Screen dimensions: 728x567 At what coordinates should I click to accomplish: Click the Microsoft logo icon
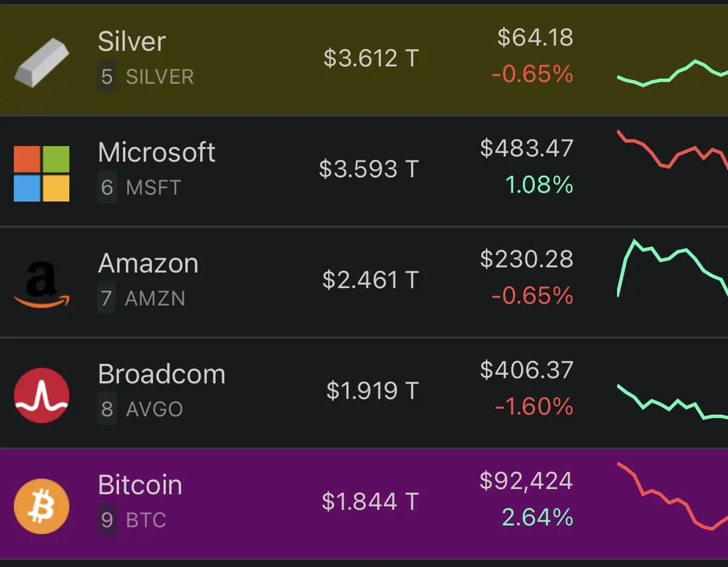[x=41, y=173]
